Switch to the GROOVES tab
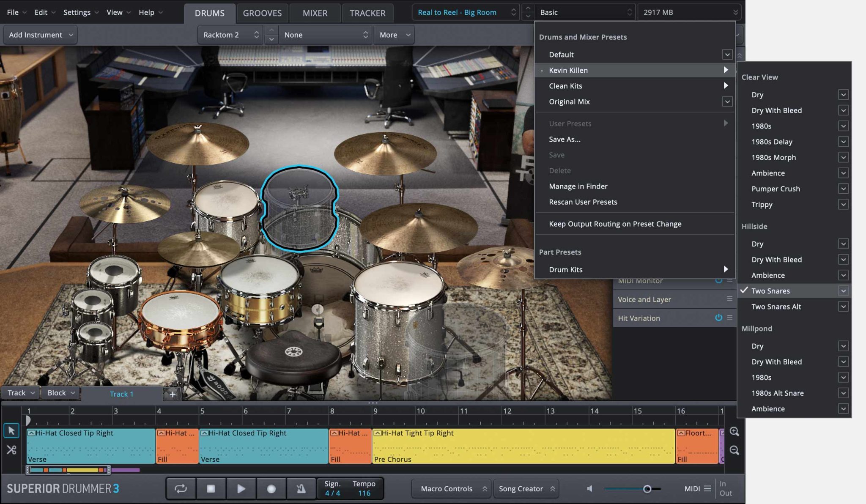Screen dimensions: 866x504 click(x=262, y=13)
